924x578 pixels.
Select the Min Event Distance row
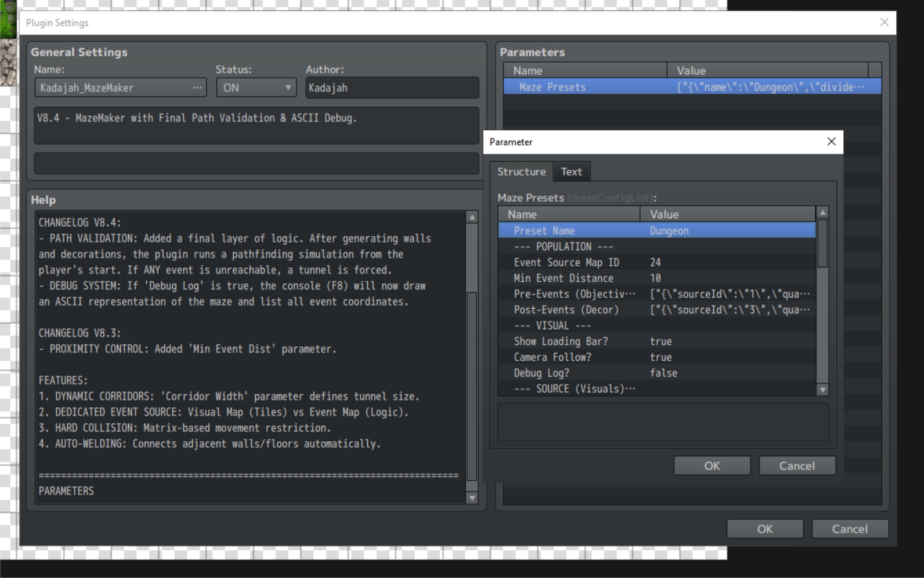tap(657, 278)
